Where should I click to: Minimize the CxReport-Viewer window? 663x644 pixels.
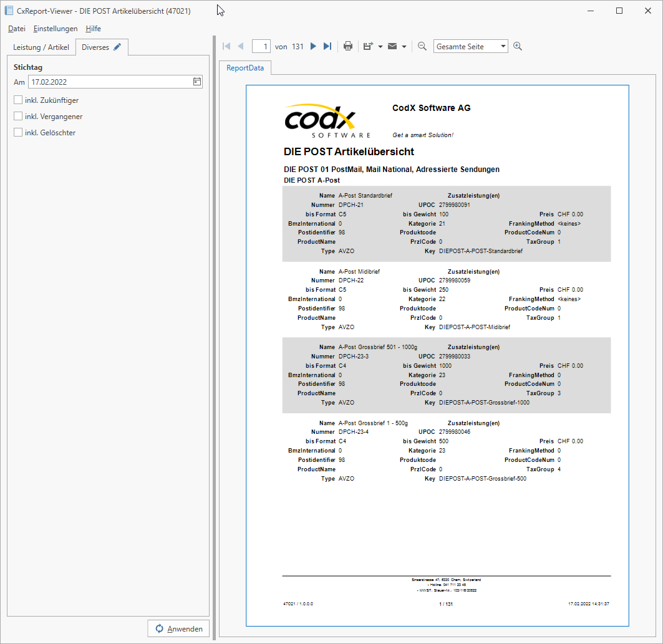tap(591, 11)
